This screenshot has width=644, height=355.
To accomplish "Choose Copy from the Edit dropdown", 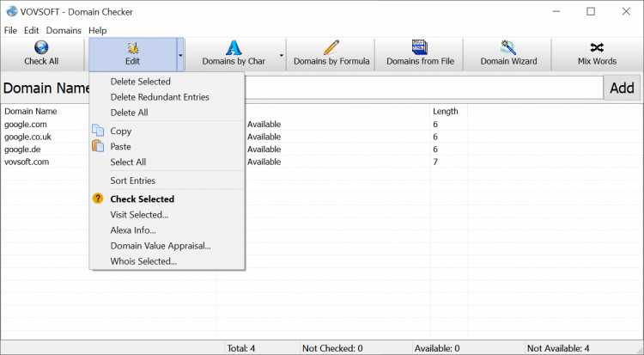I will [121, 132].
